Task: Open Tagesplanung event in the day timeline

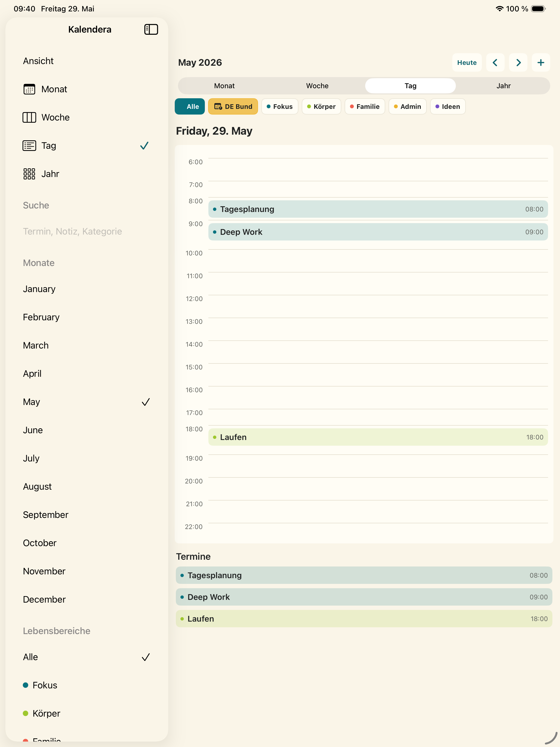Action: click(378, 209)
